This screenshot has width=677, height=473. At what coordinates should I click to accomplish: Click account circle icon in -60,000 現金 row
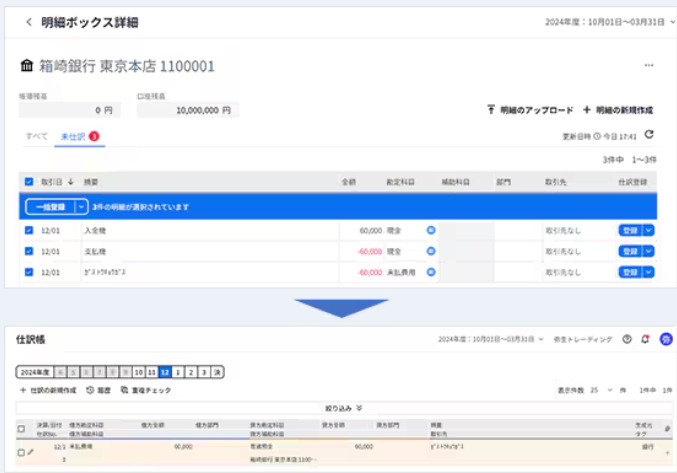(x=431, y=251)
